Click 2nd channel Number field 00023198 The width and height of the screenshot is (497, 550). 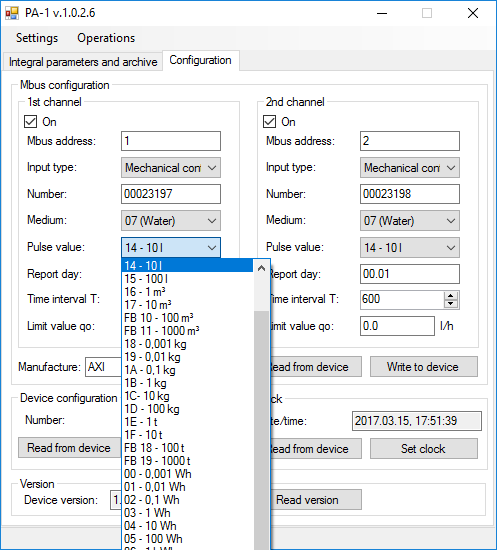(410, 194)
